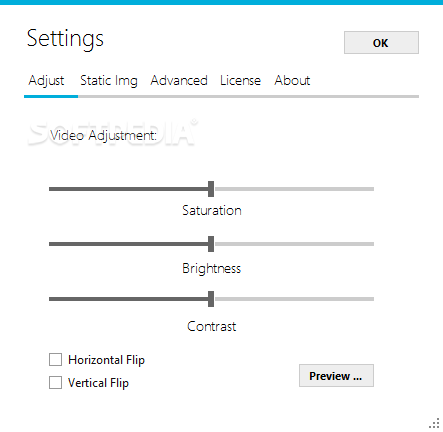
Task: Click the Contrast slider handle
Action: point(211,299)
